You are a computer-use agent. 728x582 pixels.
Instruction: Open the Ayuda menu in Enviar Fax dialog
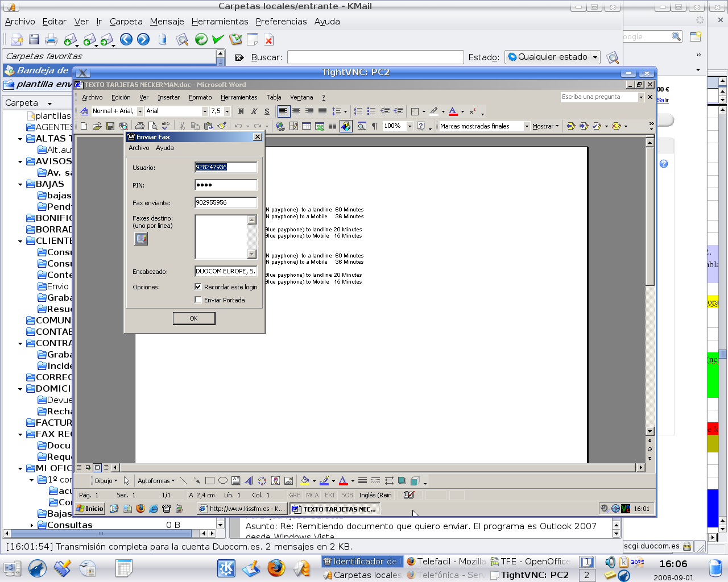click(x=165, y=148)
